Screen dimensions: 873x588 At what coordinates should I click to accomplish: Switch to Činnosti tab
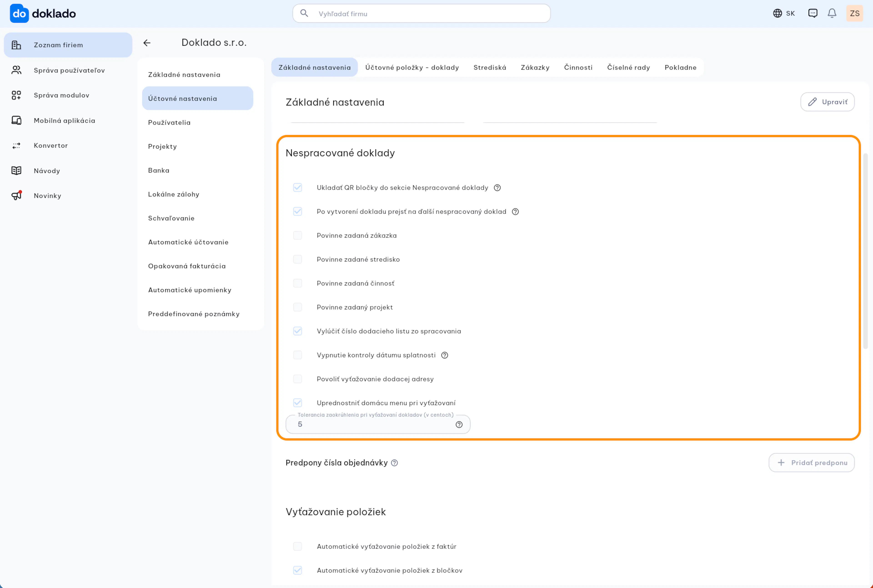[578, 68]
